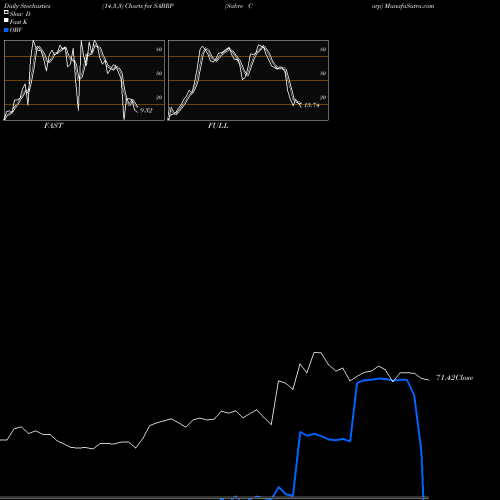Click the FAST chart label
The width and height of the screenshot is (500, 500).
(53, 125)
